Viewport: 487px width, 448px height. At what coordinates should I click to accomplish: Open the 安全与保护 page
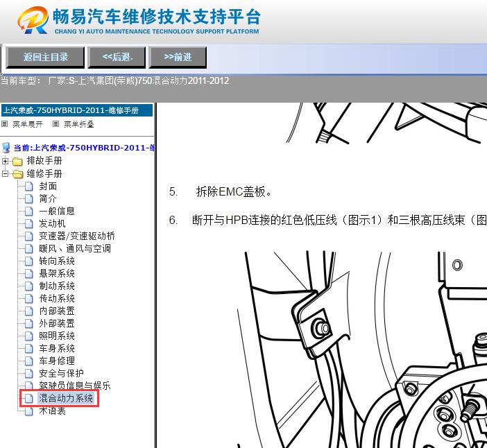[61, 373]
